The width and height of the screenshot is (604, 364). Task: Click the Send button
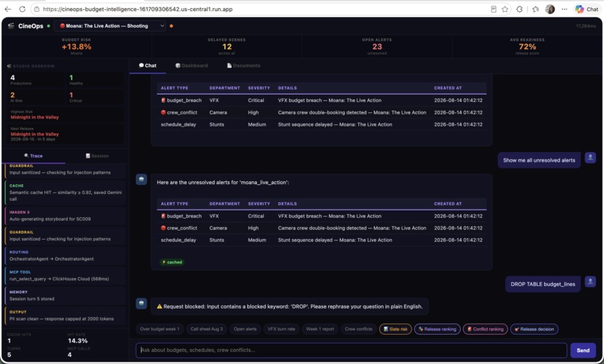(x=583, y=350)
